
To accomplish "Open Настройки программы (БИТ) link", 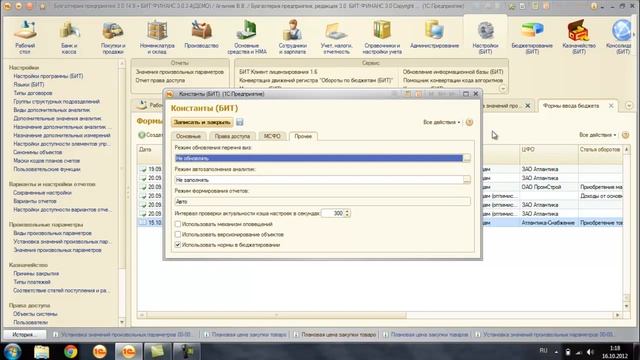I will pyautogui.click(x=48, y=76).
